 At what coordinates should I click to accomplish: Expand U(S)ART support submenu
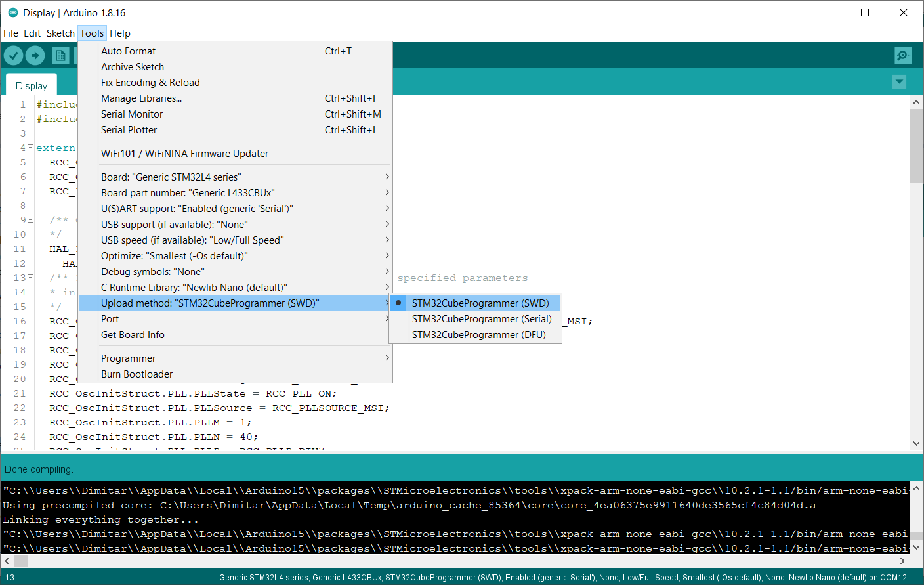click(236, 209)
